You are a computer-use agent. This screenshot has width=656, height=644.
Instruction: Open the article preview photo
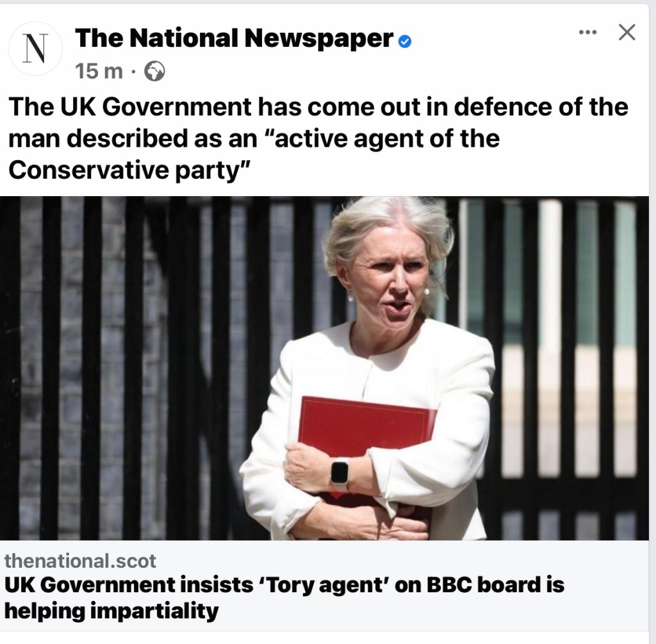tap(324, 368)
